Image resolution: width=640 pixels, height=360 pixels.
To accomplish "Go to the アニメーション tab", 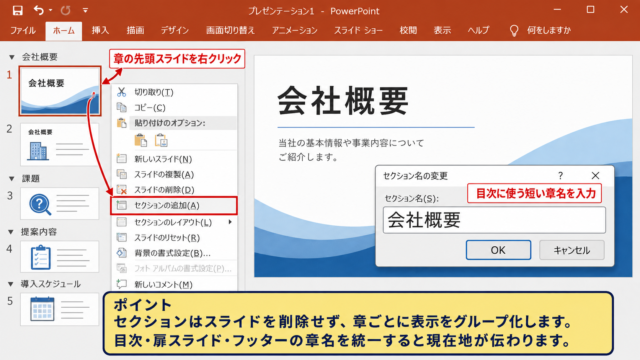I will coord(294,30).
